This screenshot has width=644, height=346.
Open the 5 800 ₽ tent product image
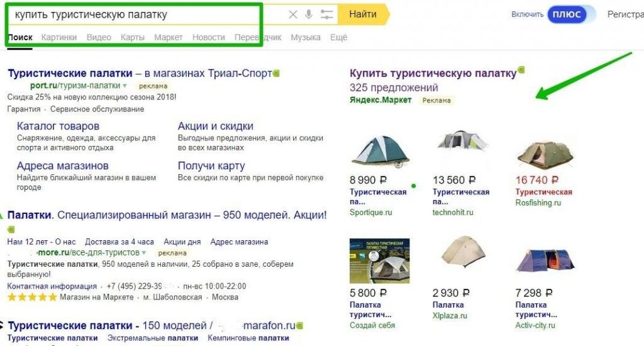[379, 261]
